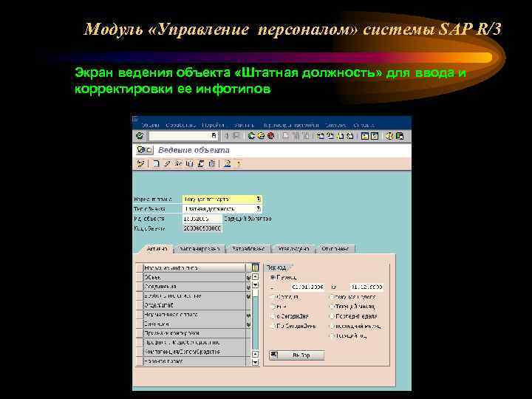
Task: Select the Последн.неделя radio button
Action: pos(332,316)
